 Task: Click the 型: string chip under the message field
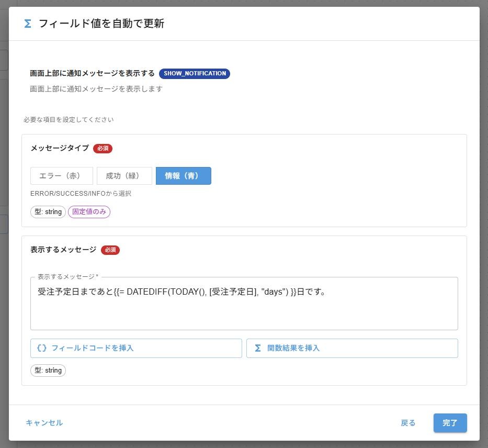(x=48, y=370)
